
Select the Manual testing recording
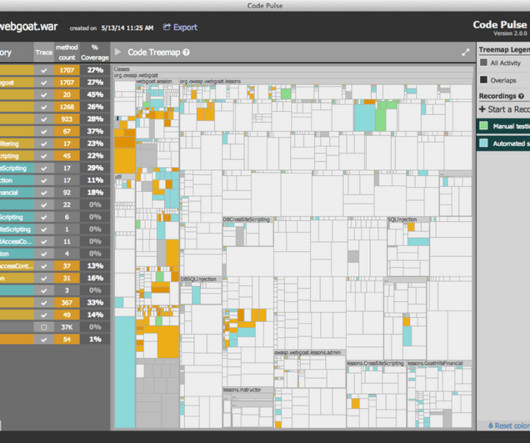[x=503, y=126]
